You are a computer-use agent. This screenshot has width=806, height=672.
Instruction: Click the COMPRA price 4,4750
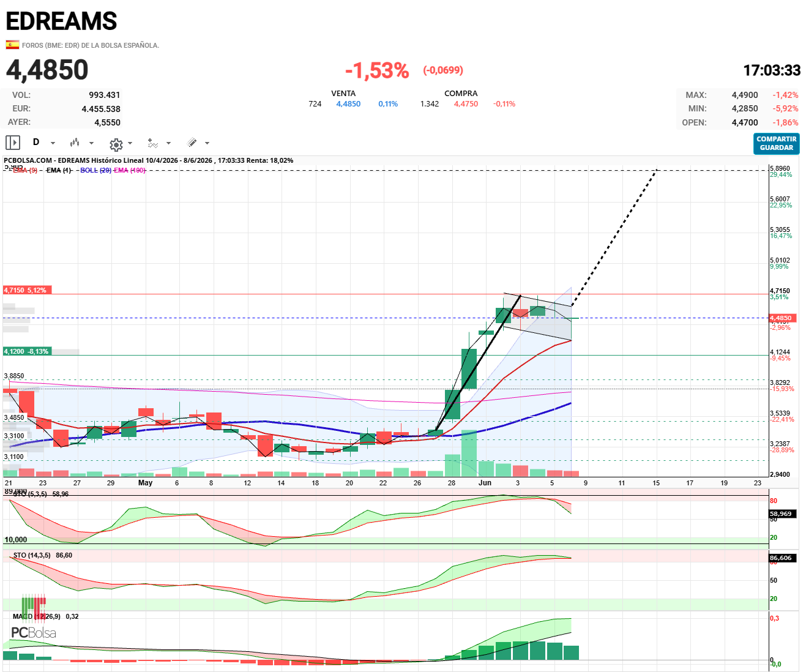coord(466,104)
